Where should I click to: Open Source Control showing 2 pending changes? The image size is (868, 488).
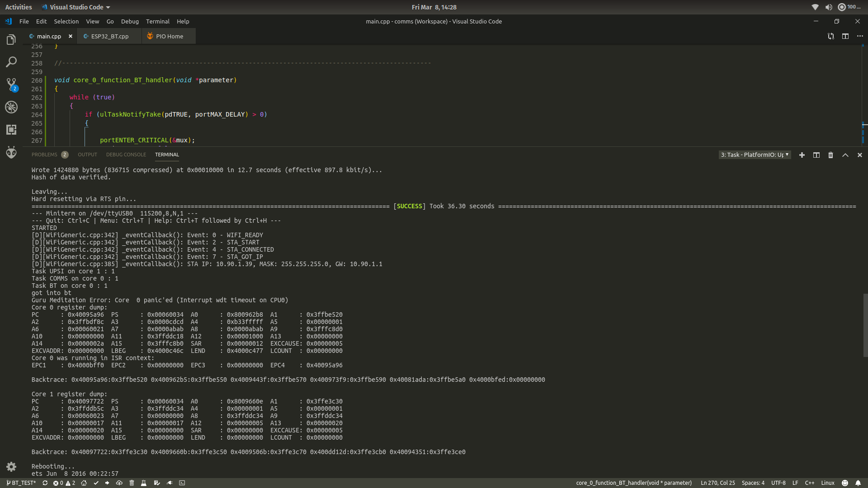[11, 84]
